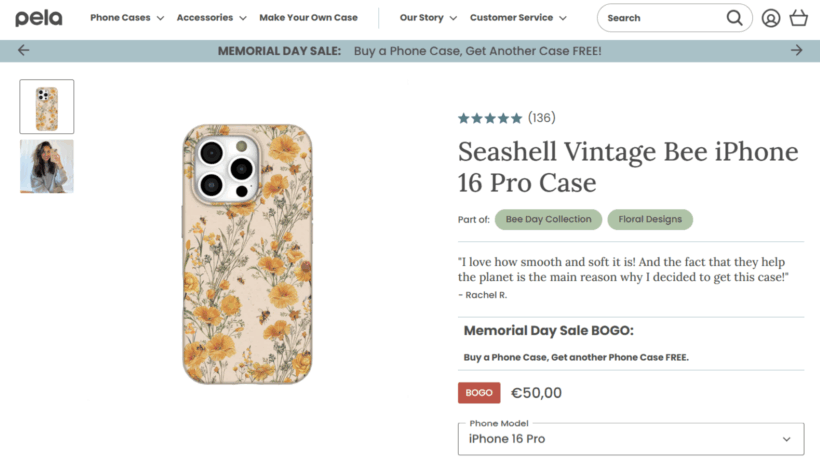Go to next promo banner arrow
This screenshot has width=820, height=465.
(796, 50)
